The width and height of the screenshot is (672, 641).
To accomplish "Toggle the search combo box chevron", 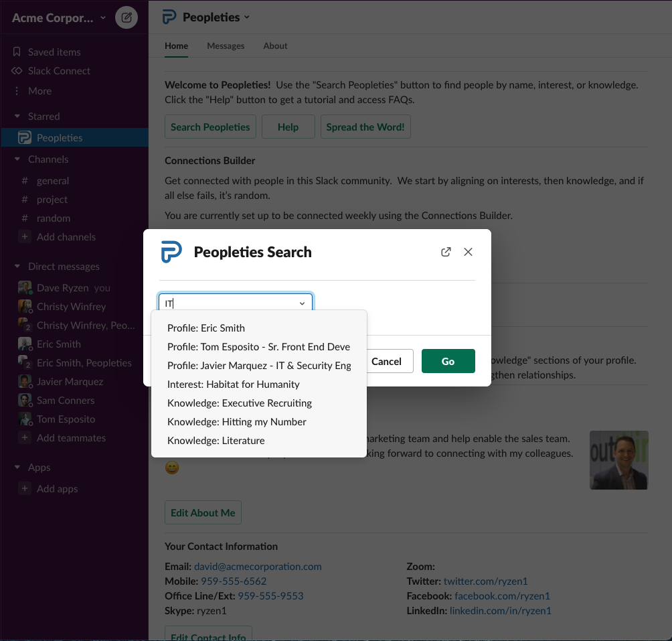I will pos(302,303).
